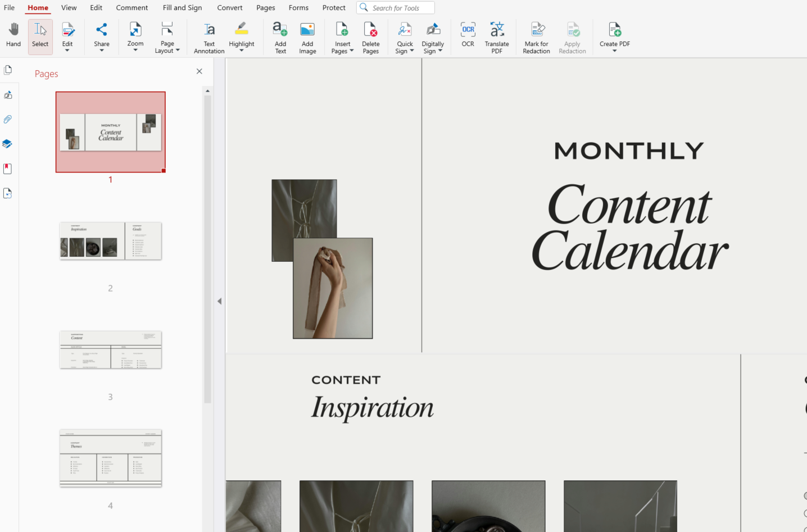Screen dimensions: 807x532
Task: Open the attachments paperclip sidebar icon
Action: pyautogui.click(x=8, y=119)
